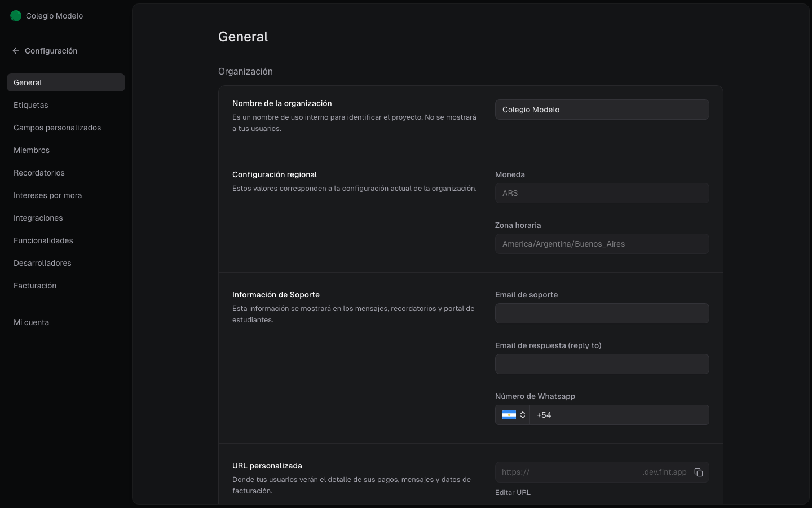
Task: Click the .dev.fint.app domain suffix text
Action: (664, 472)
